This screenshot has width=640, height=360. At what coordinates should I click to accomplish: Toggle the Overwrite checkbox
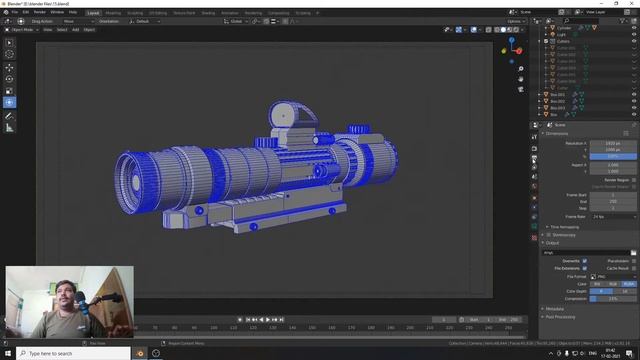pyautogui.click(x=584, y=261)
